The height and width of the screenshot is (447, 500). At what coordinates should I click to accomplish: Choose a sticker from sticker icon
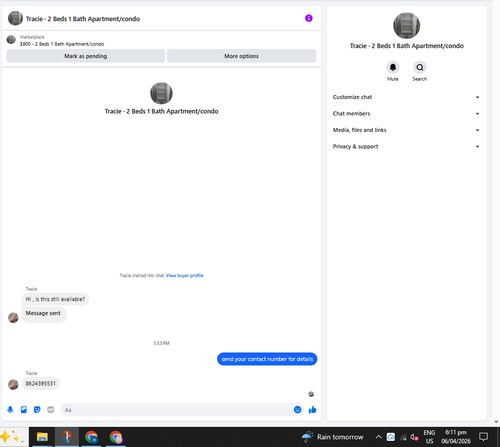click(37, 410)
